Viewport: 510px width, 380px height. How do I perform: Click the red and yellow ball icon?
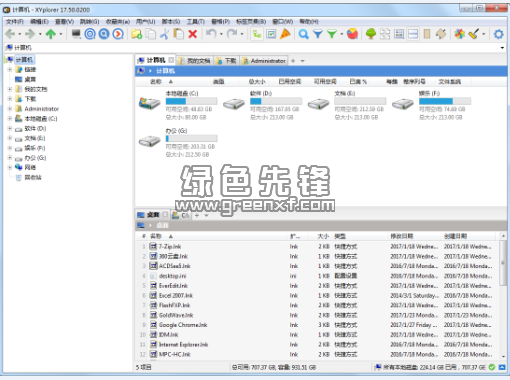pyautogui.click(x=352, y=34)
